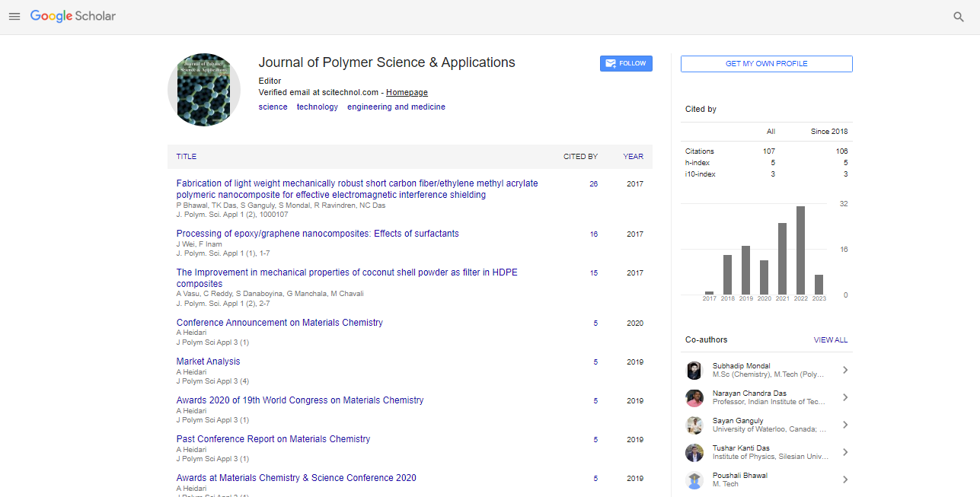View the 26 citations of first article

point(594,184)
